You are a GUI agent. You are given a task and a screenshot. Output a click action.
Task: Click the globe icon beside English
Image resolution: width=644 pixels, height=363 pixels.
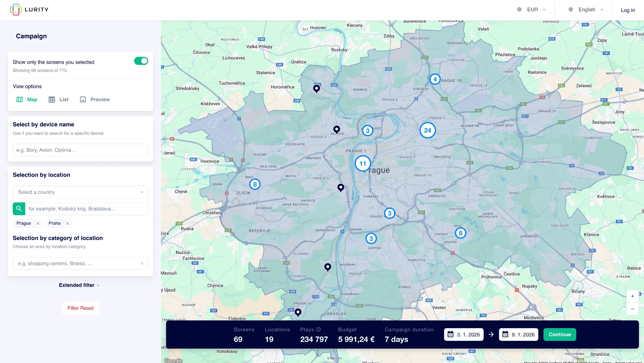(x=571, y=9)
